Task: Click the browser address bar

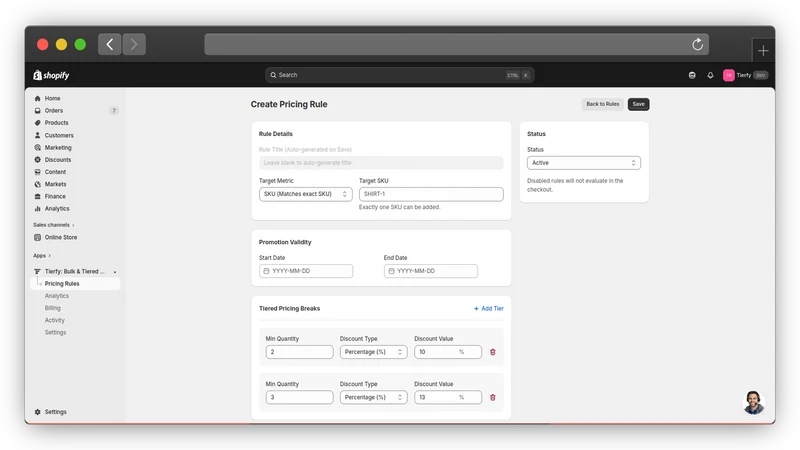Action: pyautogui.click(x=457, y=44)
